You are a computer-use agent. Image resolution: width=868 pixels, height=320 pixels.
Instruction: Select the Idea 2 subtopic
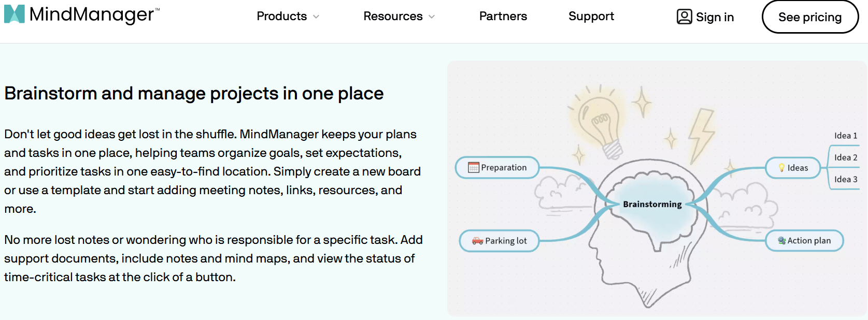point(846,157)
